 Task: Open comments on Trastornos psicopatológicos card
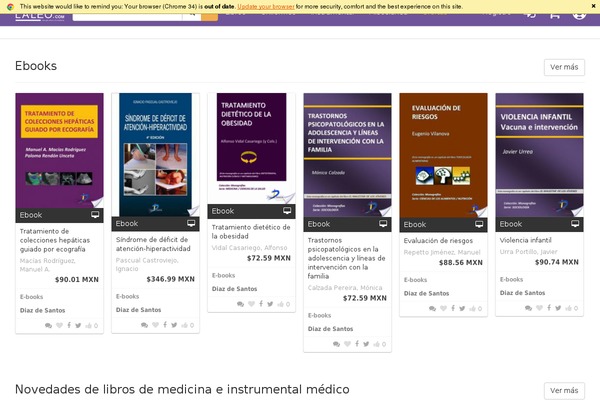tap(336, 344)
